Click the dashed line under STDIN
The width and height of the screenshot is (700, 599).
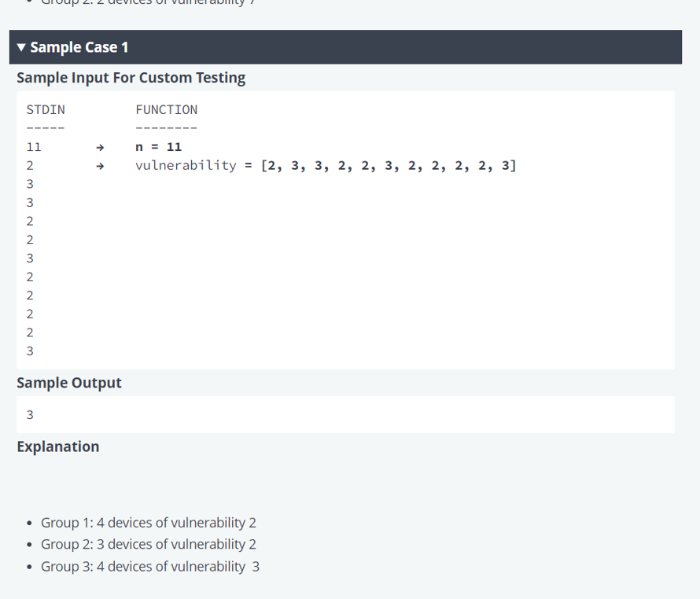tap(45, 128)
